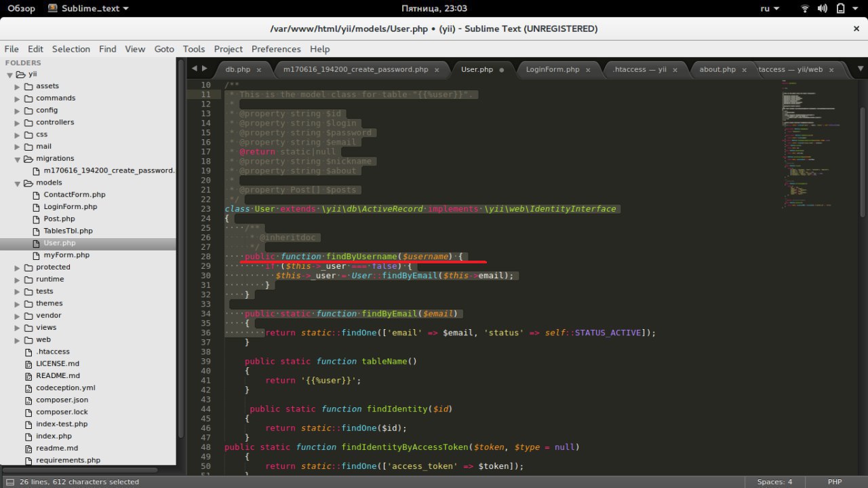Click the volume icon in top panel
The width and height of the screenshot is (868, 488).
pos(823,9)
